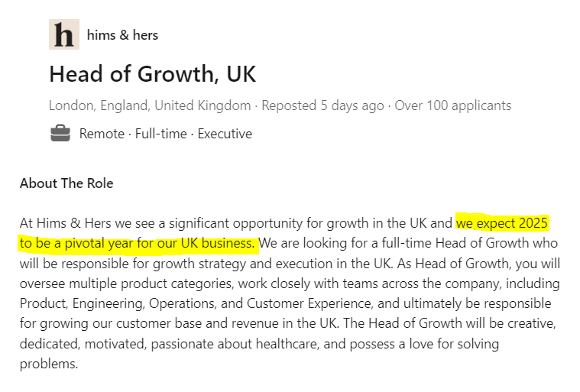Click the Over 100 applicants text

(x=452, y=105)
